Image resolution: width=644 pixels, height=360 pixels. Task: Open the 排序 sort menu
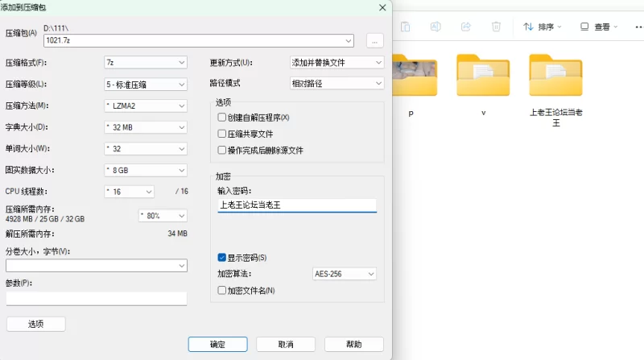tap(543, 27)
